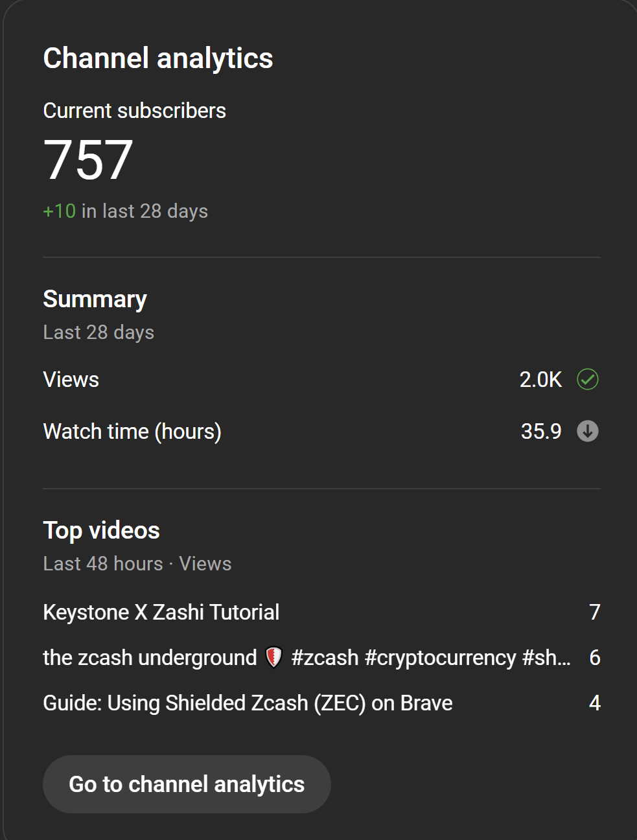Open the zcash underground video
637x840 pixels.
(x=307, y=658)
